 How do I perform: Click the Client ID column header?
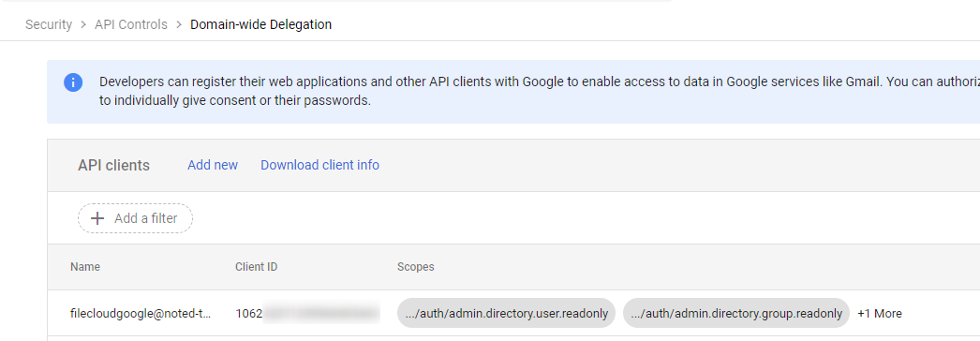point(257,267)
